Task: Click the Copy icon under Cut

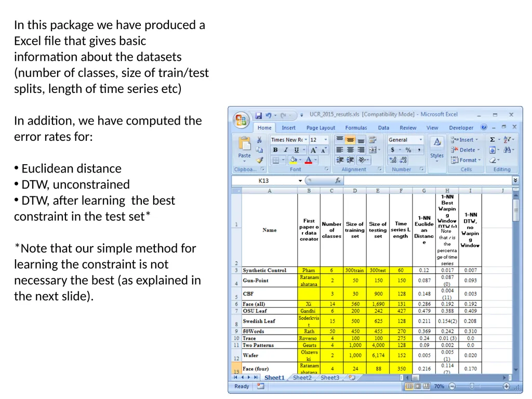Action: [x=259, y=150]
